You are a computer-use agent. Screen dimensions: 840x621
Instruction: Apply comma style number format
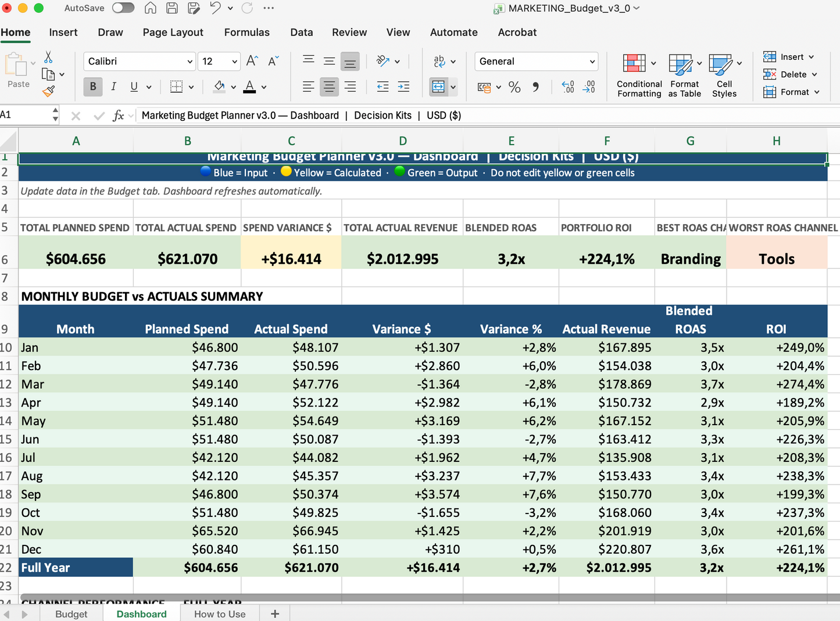pyautogui.click(x=535, y=87)
